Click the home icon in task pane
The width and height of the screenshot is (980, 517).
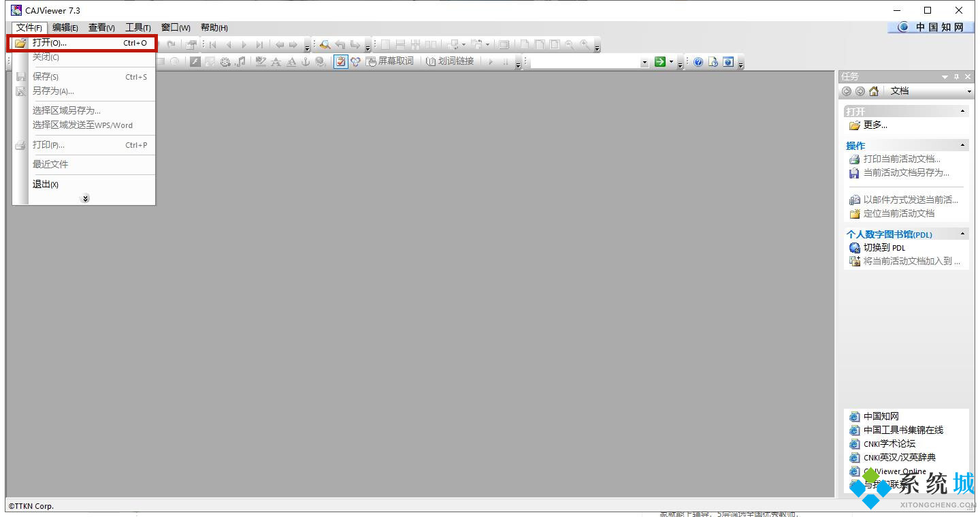(x=874, y=91)
